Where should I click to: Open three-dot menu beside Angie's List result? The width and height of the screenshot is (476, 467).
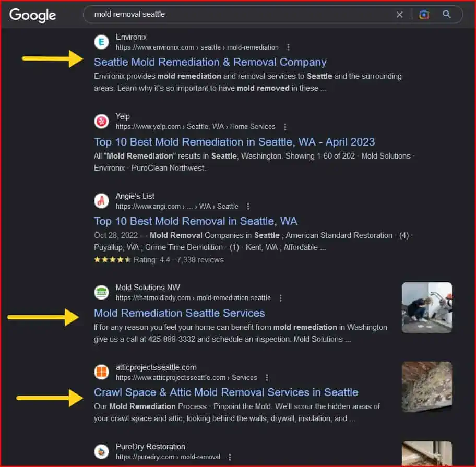248,207
